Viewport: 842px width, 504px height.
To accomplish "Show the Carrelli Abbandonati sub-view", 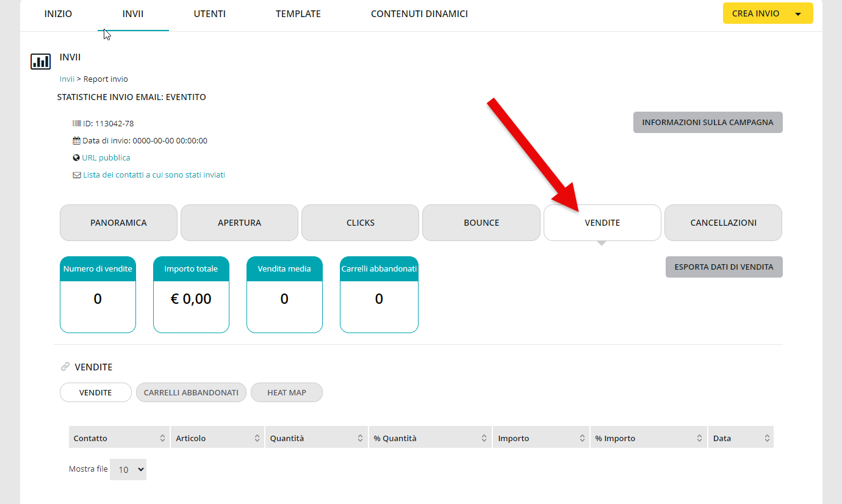I will (191, 392).
